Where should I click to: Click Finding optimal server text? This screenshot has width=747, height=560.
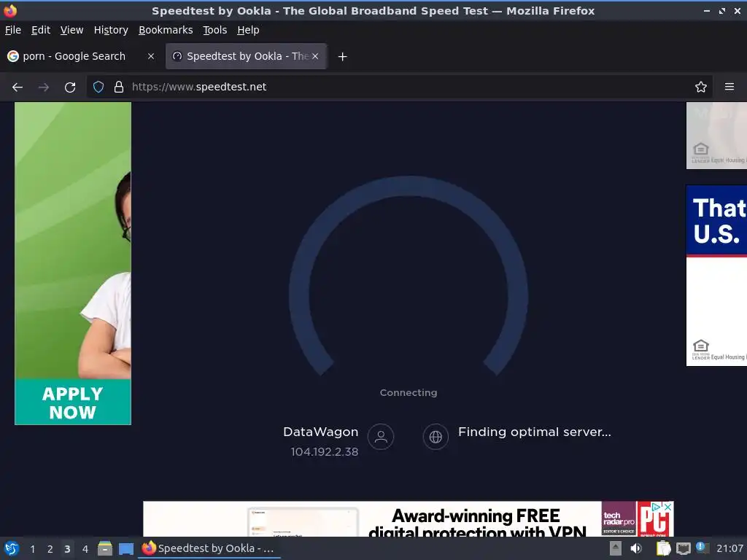[x=535, y=432]
